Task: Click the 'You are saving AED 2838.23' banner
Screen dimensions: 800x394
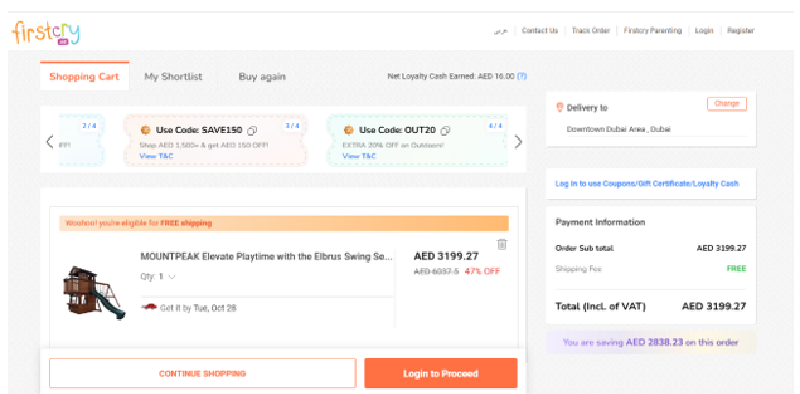Action: coord(651,342)
